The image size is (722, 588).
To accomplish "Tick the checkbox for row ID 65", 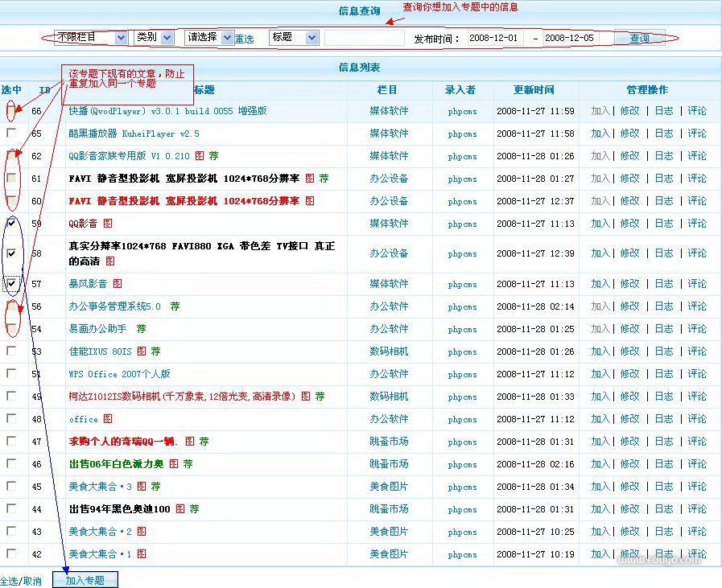I will [x=11, y=133].
